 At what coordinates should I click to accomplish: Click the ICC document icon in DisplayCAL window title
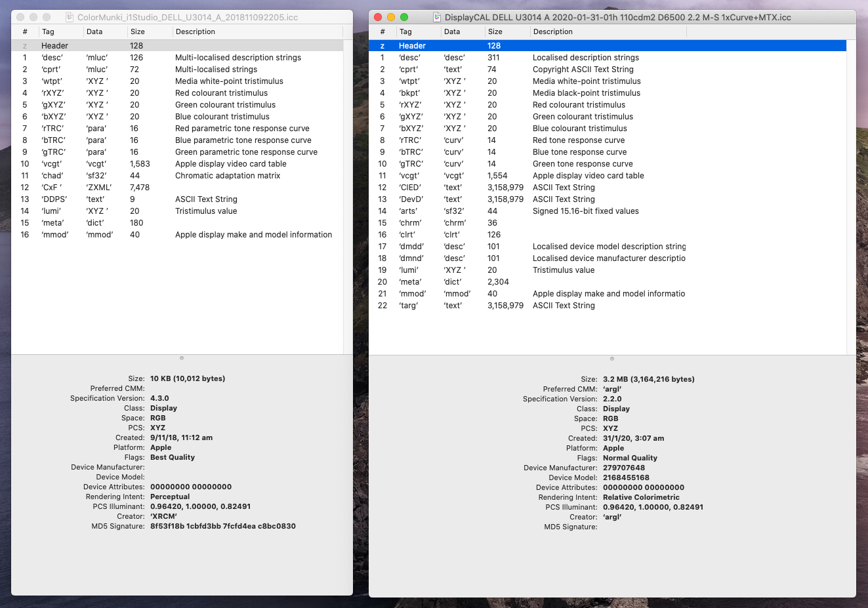[437, 17]
